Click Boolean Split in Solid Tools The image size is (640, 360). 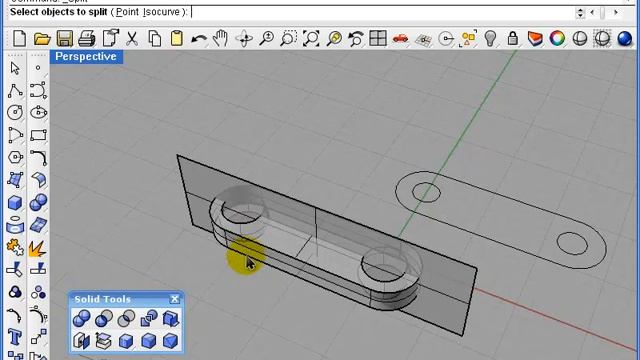[149, 318]
